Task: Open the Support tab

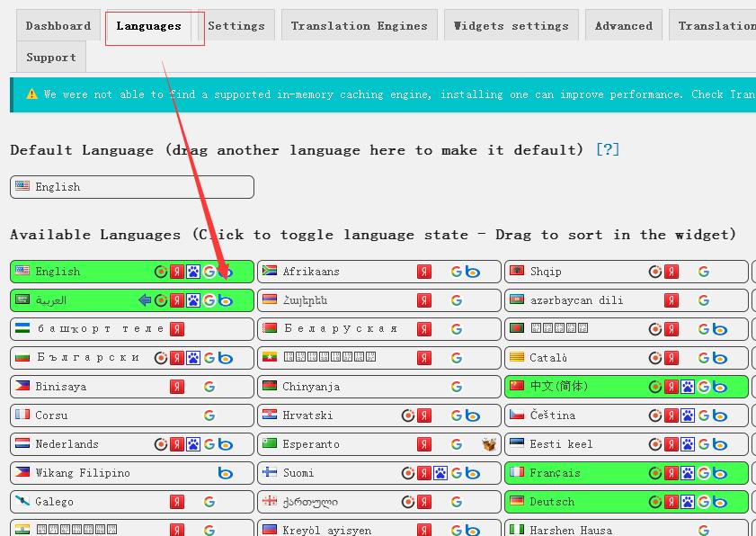Action: point(51,57)
